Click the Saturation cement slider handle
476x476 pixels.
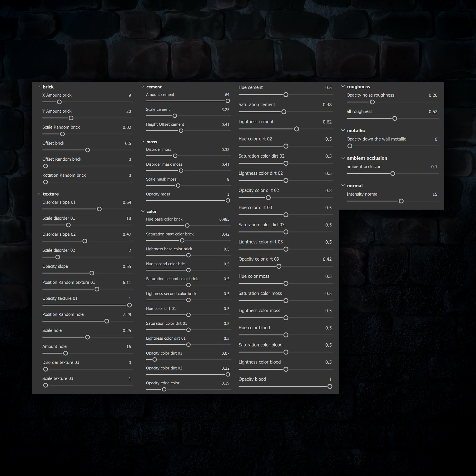284,112
